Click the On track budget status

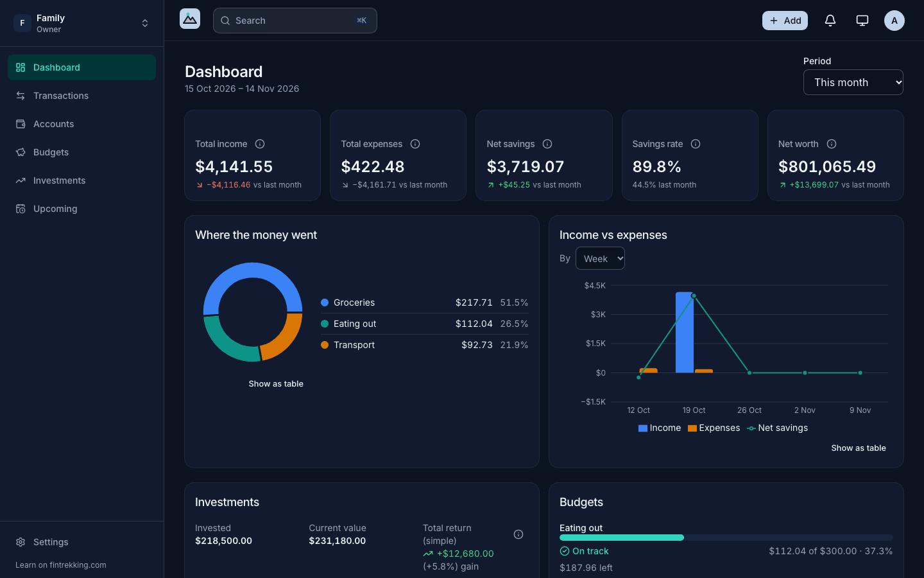point(584,551)
